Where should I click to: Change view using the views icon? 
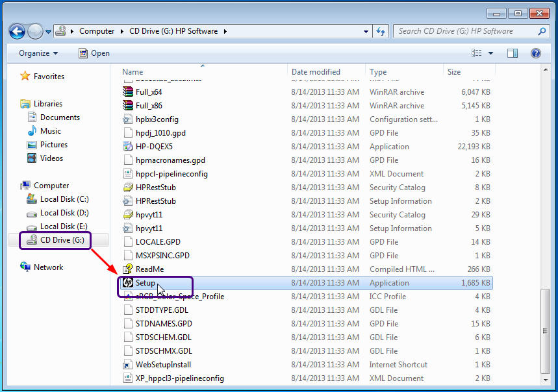pyautogui.click(x=477, y=53)
